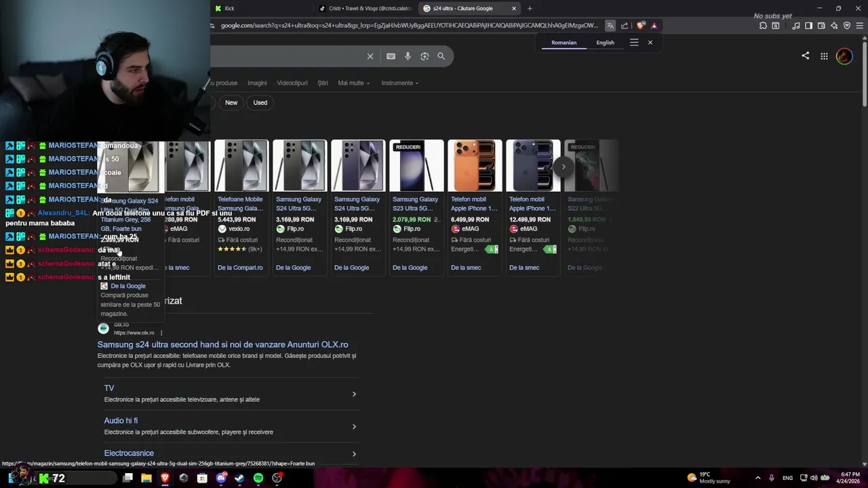
Task: Expand the Audio hi fi sitelink row
Action: 231,426
